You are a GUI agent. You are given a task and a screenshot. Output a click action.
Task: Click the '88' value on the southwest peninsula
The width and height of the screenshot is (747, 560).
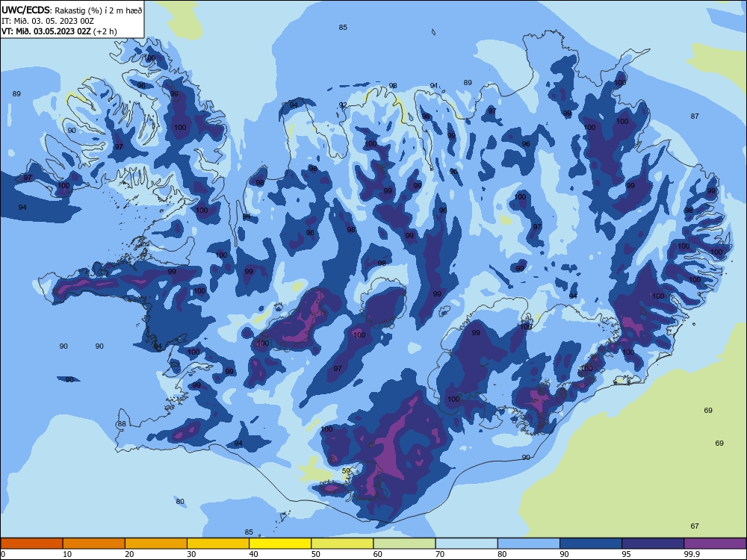(x=122, y=424)
